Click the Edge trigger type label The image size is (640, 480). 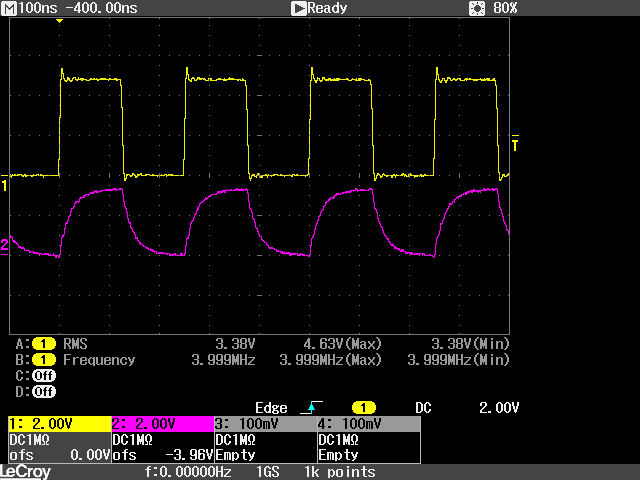tap(271, 408)
